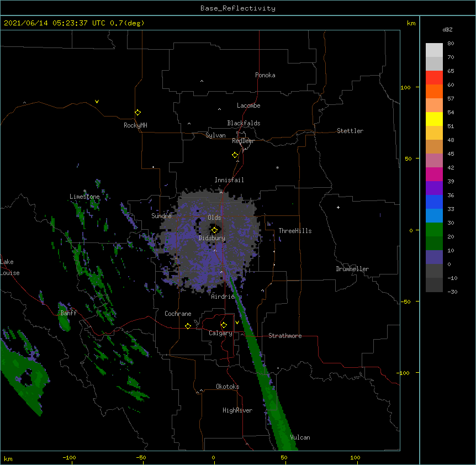
Task: Click the yellow diamond marker above RockyMH
Action: [x=137, y=112]
